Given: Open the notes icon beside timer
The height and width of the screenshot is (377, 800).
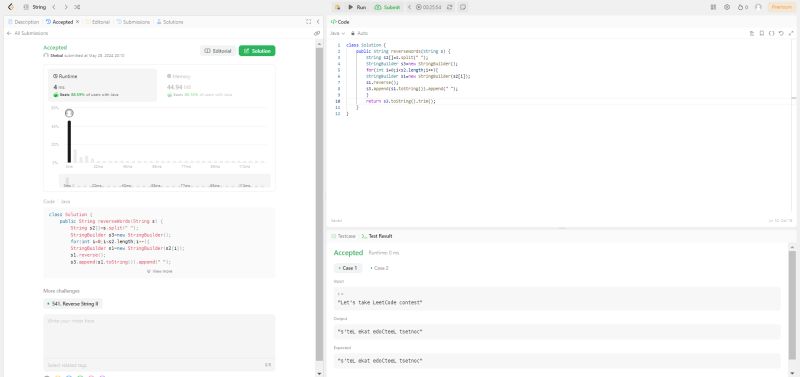Looking at the screenshot, I should pyautogui.click(x=463, y=7).
